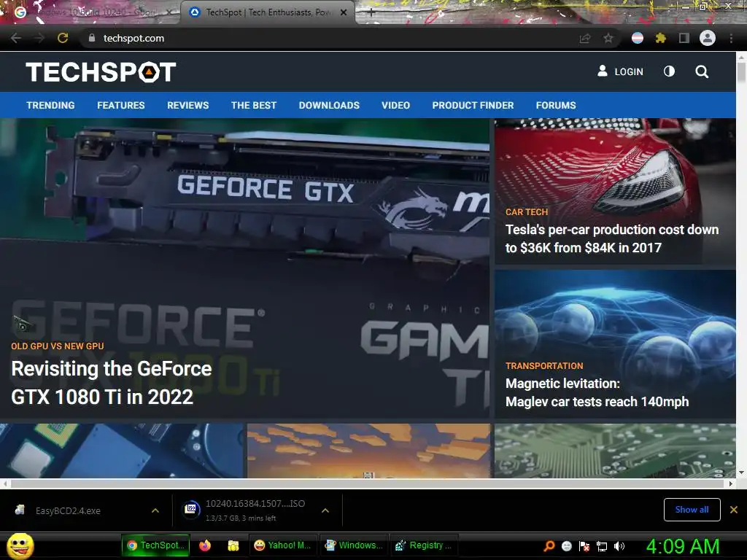Open the smiley face Start button
The image size is (747, 560).
pyautogui.click(x=20, y=546)
